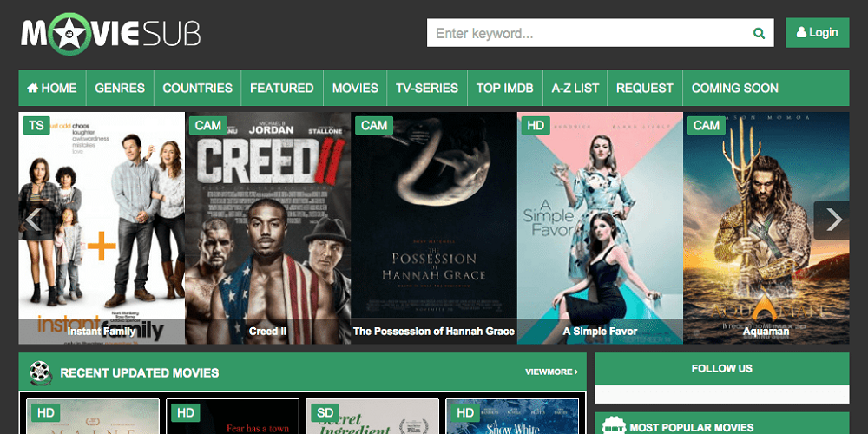The width and height of the screenshot is (868, 434).
Task: Click the CAM quality badge on Aquaman
Action: point(707,126)
